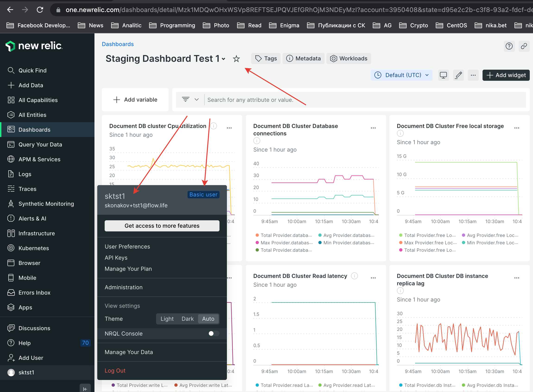533x392 pixels.
Task: Open the Workloads panel
Action: click(348, 59)
